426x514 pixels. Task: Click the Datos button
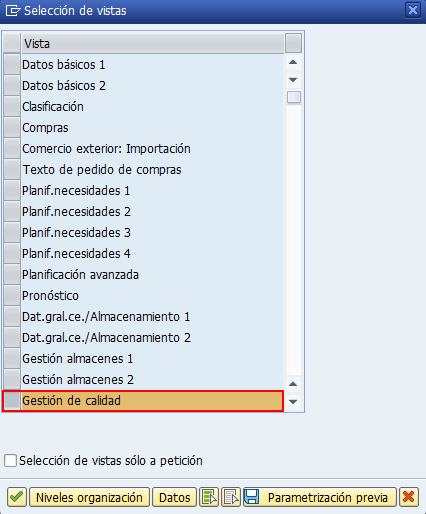174,497
